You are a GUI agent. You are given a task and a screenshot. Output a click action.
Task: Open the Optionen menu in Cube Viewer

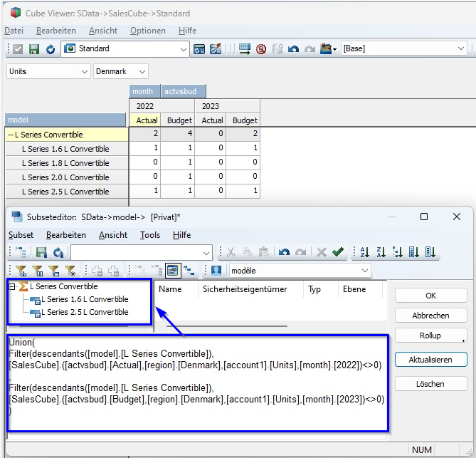click(x=148, y=31)
